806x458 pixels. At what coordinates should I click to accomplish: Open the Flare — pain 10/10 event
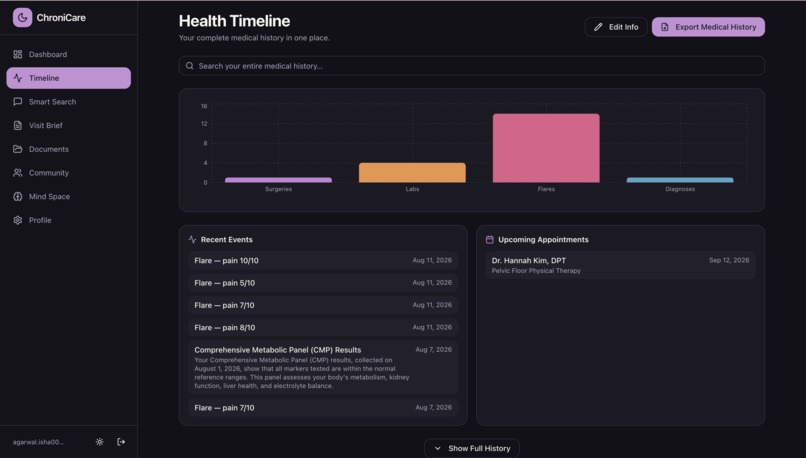click(x=323, y=261)
